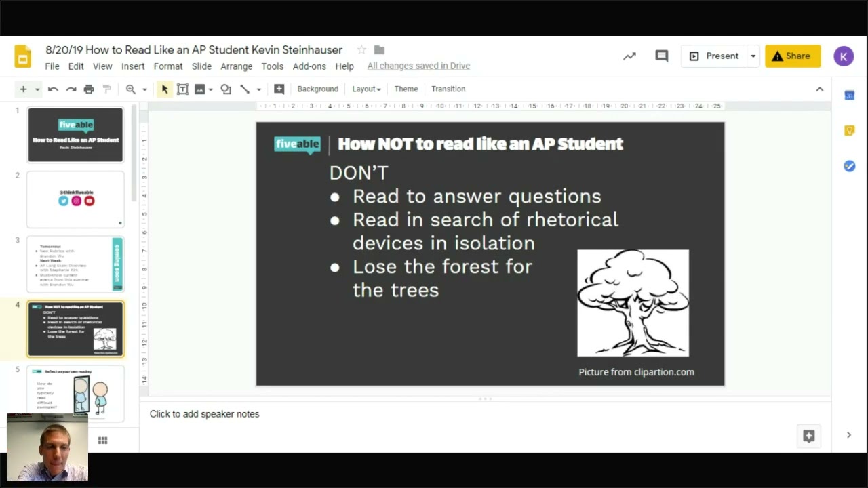Open the Theme panel
Viewport: 868px width, 488px height.
coord(406,89)
